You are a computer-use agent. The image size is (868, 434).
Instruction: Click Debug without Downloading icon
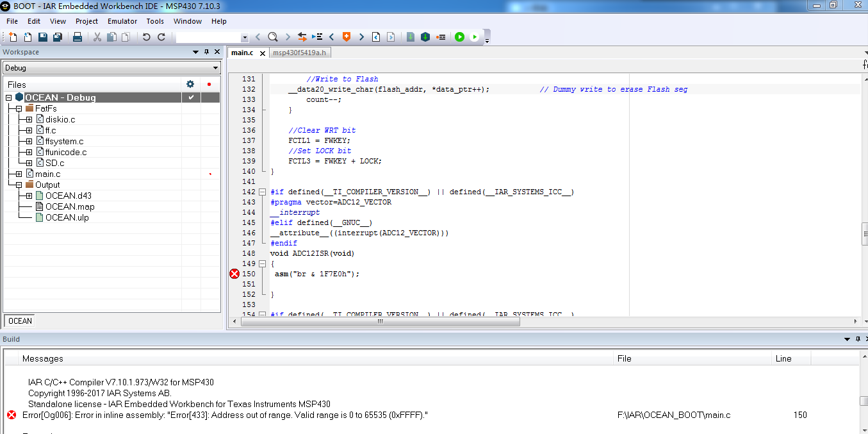[x=475, y=37]
